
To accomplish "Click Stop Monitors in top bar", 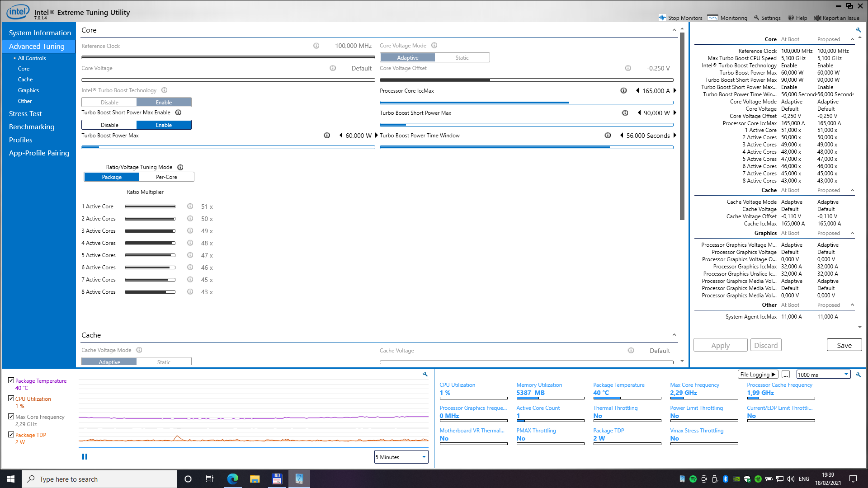I will pyautogui.click(x=680, y=18).
